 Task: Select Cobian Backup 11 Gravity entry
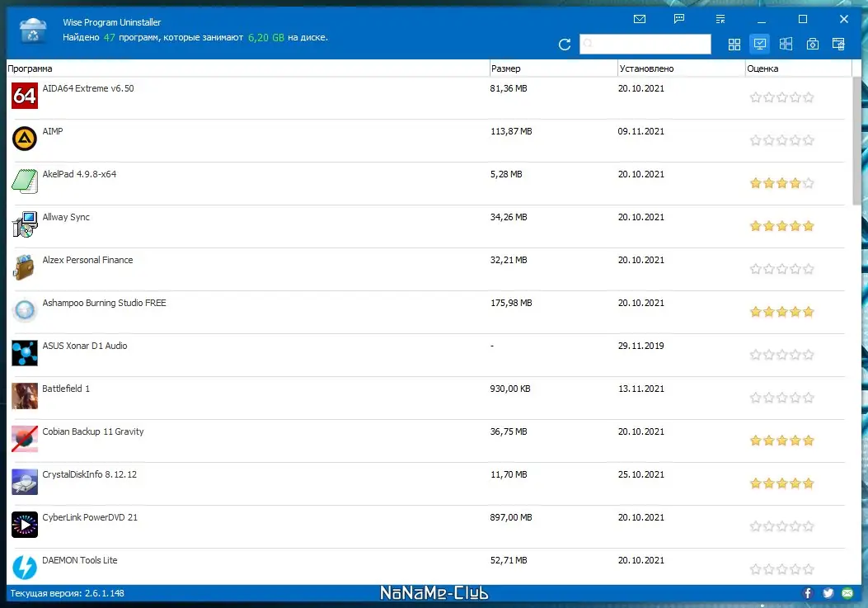93,431
